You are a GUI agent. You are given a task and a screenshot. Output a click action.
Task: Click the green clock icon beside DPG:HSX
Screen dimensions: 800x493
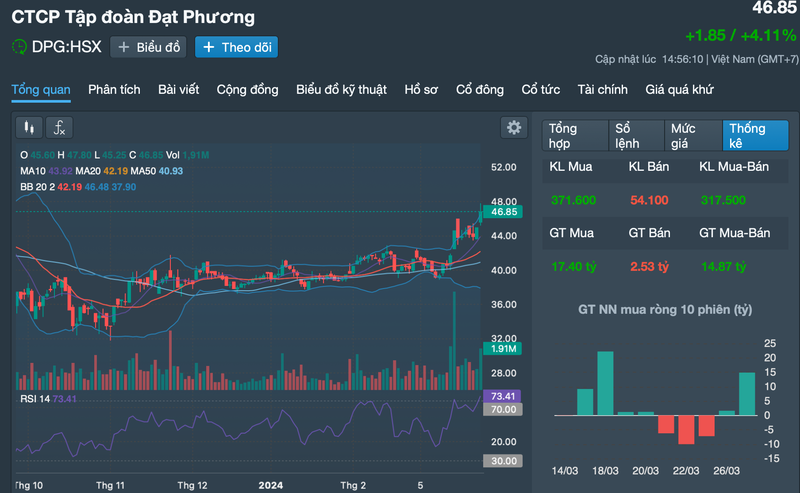[19, 47]
